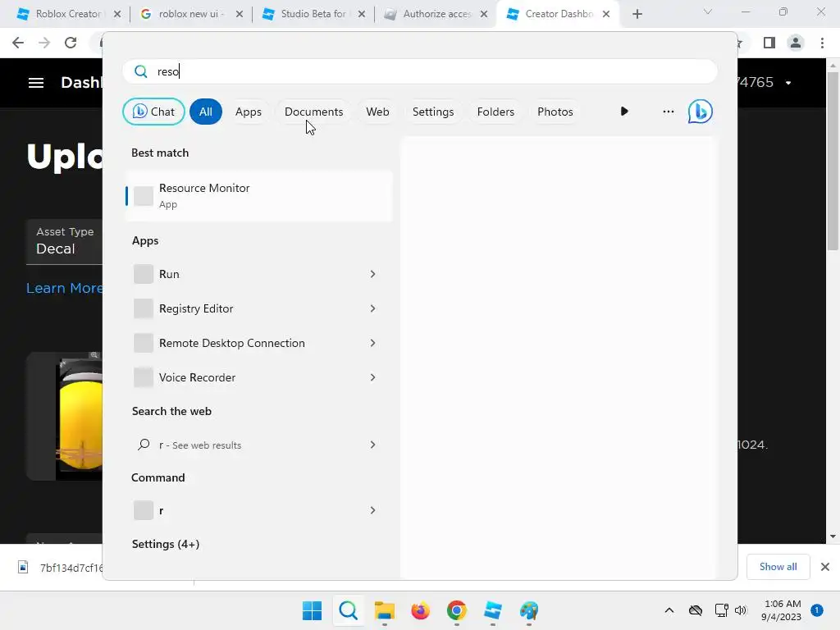The image size is (840, 630).
Task: Open Bing icon at the right of filters
Action: click(701, 112)
